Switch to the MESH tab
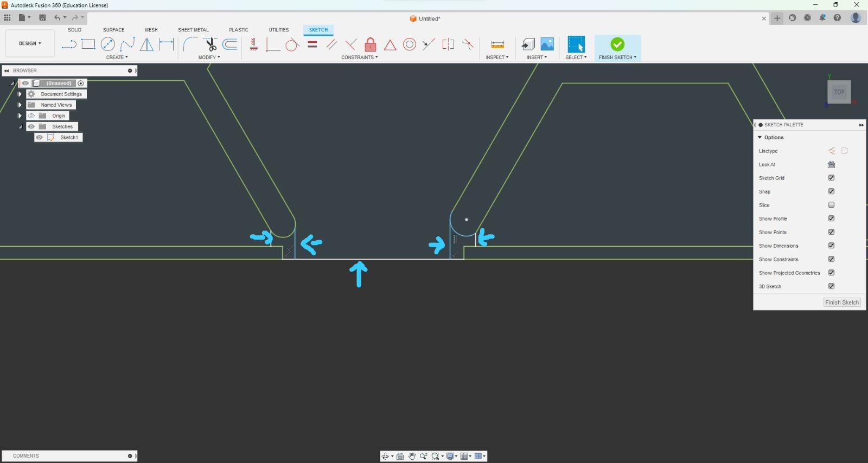868x463 pixels. click(x=151, y=30)
